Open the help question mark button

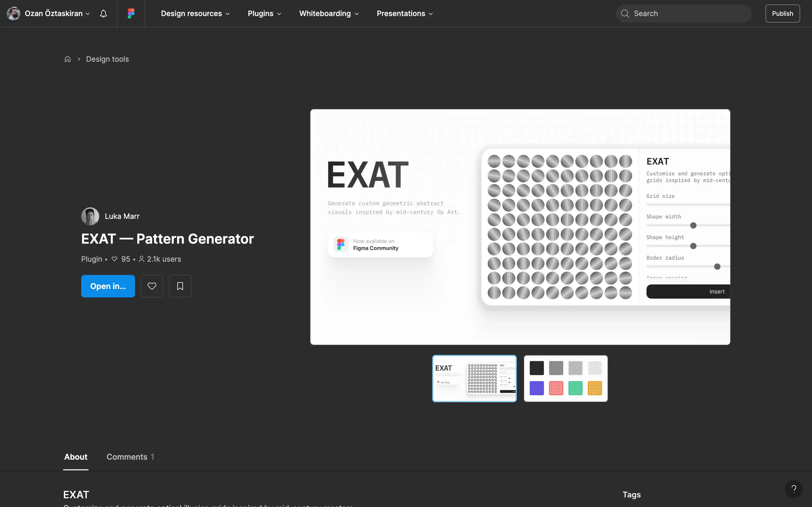click(x=794, y=489)
